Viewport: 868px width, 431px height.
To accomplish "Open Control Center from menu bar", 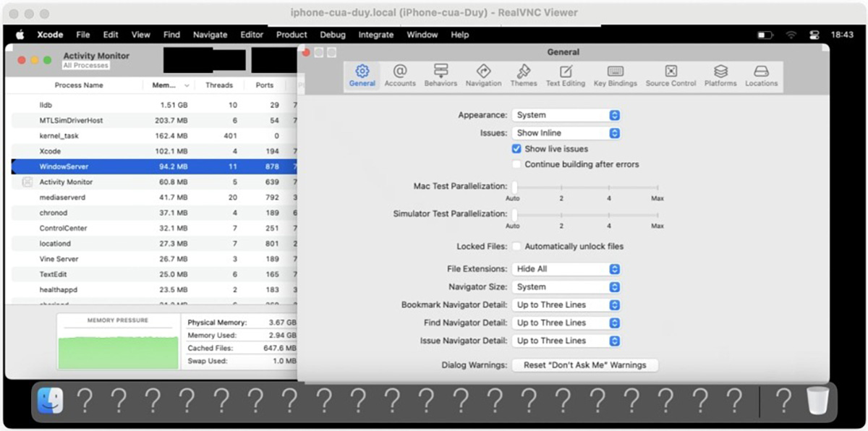I will pyautogui.click(x=814, y=35).
